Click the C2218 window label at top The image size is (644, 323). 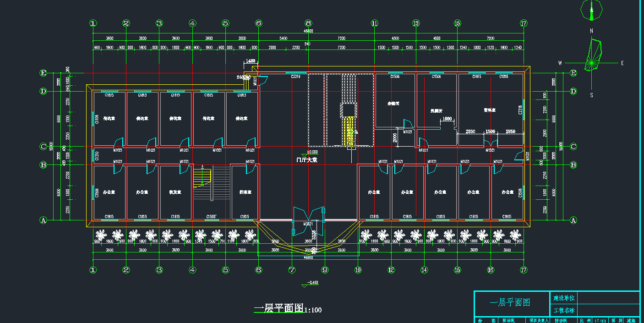coord(295,77)
